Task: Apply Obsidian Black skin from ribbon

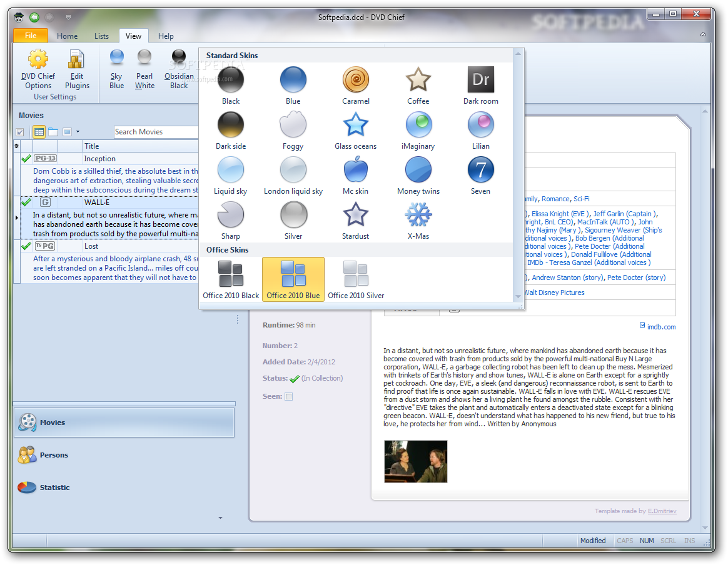Action: click(x=179, y=69)
